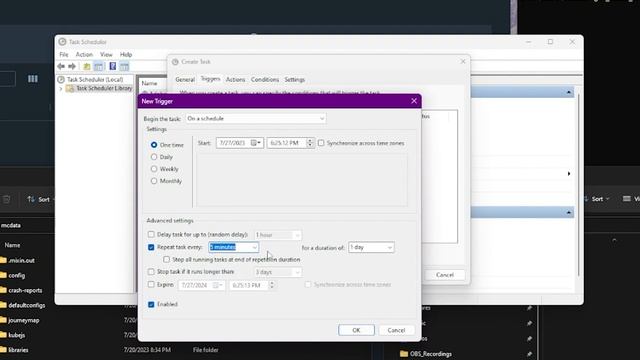
Task: Select the Daily radio button
Action: pyautogui.click(x=154, y=157)
